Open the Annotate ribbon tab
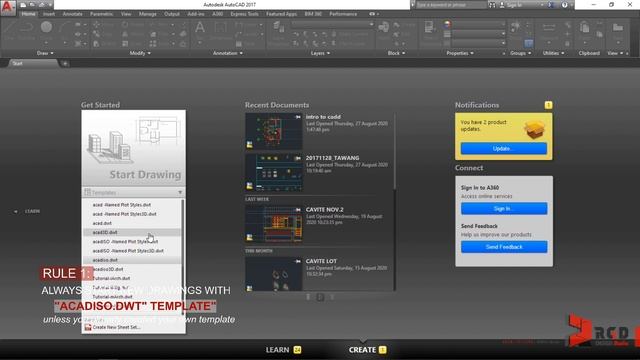This screenshot has width=640, height=360. coord(72,14)
